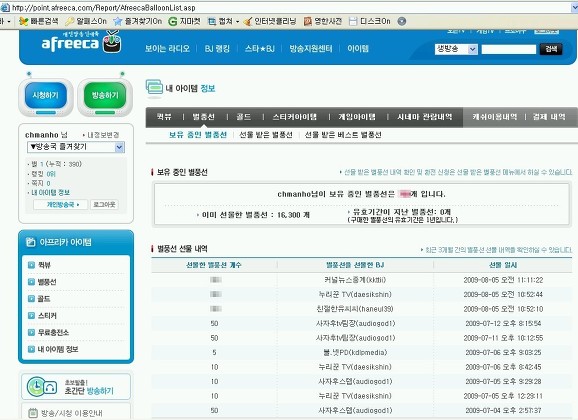This screenshot has height=420, width=578.
Task: Select the 선물 받은 별풍선 sub-tab
Action: pos(266,135)
